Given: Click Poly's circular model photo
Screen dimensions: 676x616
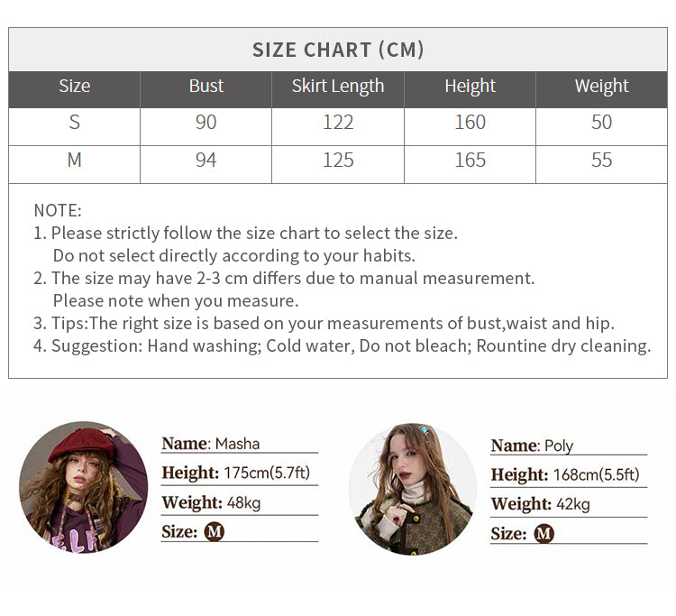Looking at the screenshot, I should click(x=413, y=489).
